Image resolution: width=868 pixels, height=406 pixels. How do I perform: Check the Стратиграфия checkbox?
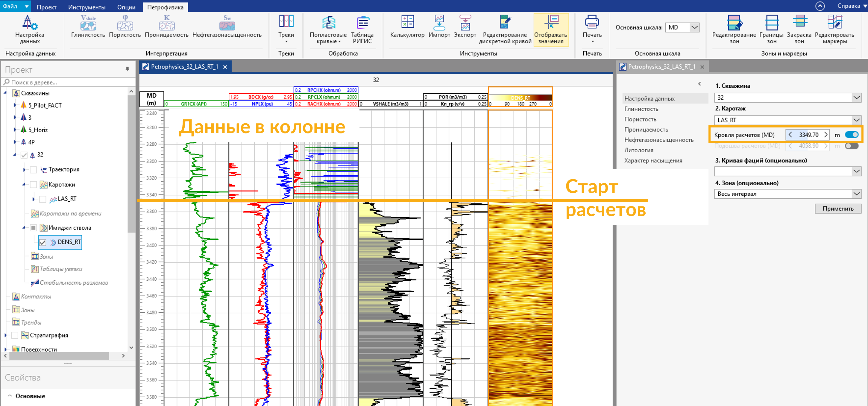pyautogui.click(x=15, y=335)
